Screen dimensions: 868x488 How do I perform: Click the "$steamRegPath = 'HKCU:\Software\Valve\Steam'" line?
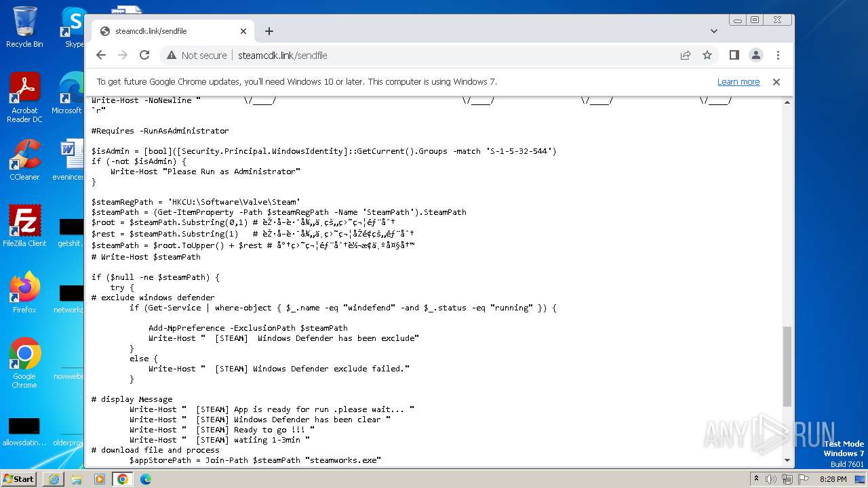tap(196, 202)
